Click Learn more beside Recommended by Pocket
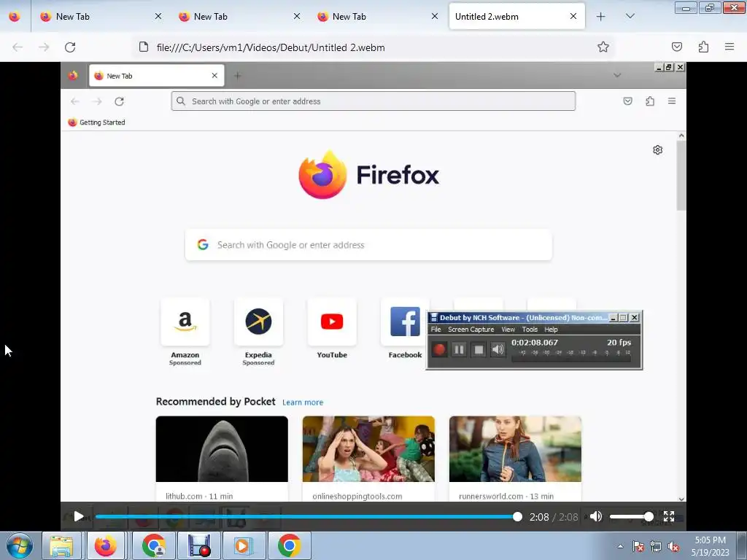Viewport: 747px width, 560px height. pyautogui.click(x=303, y=402)
